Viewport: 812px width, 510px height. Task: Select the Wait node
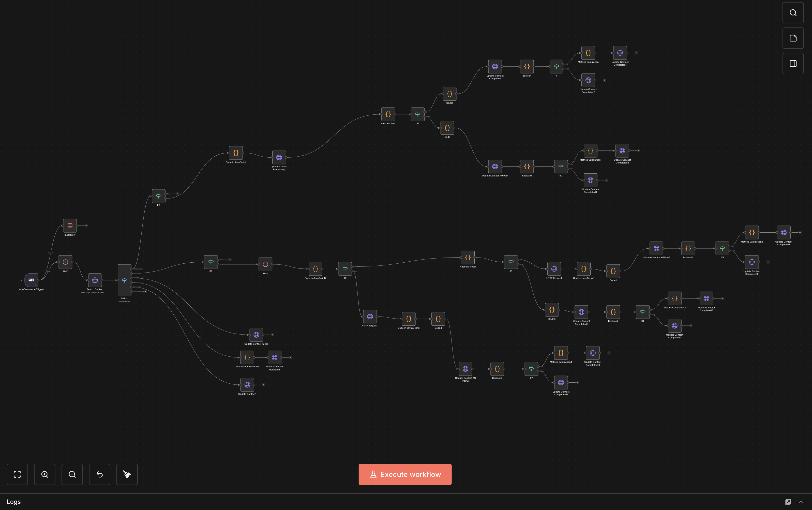pos(265,264)
